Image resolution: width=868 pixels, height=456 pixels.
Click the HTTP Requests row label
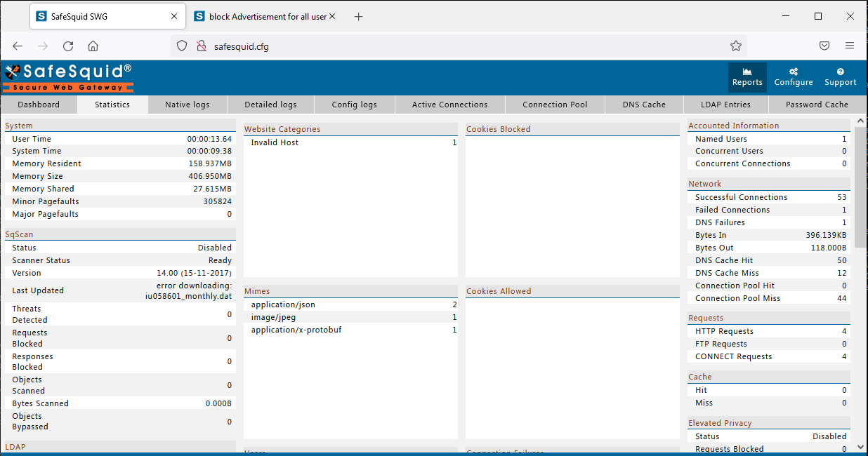(724, 331)
